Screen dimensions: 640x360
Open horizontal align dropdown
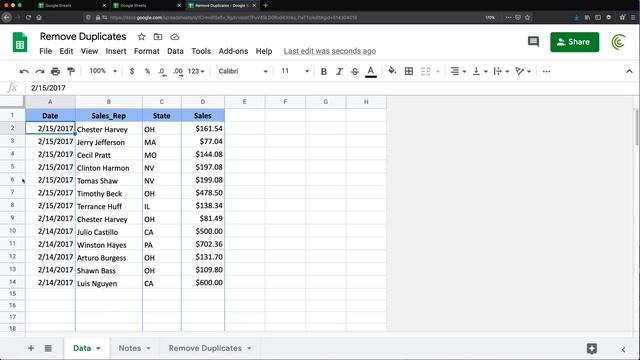458,71
